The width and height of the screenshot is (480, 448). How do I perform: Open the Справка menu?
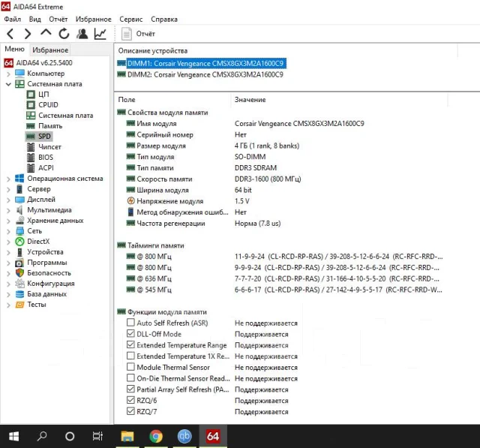pos(164,20)
